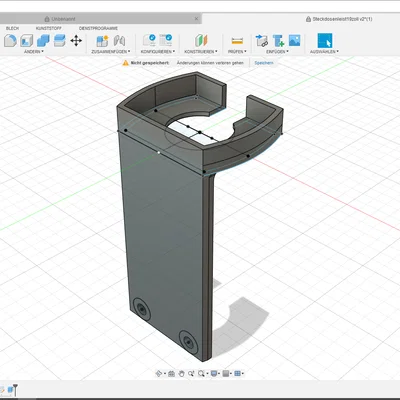Viewport: 400px width, 400px height.
Task: Expand the ÄNDERN dropdown menu
Action: pos(34,52)
